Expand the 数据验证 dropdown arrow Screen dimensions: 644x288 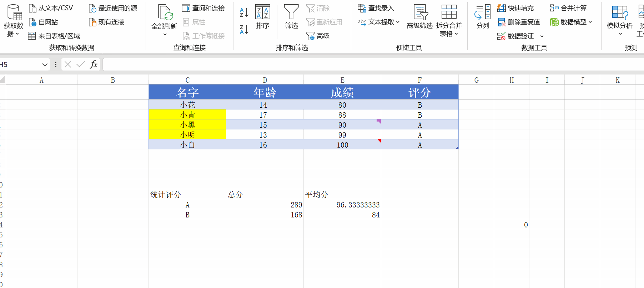tap(542, 36)
